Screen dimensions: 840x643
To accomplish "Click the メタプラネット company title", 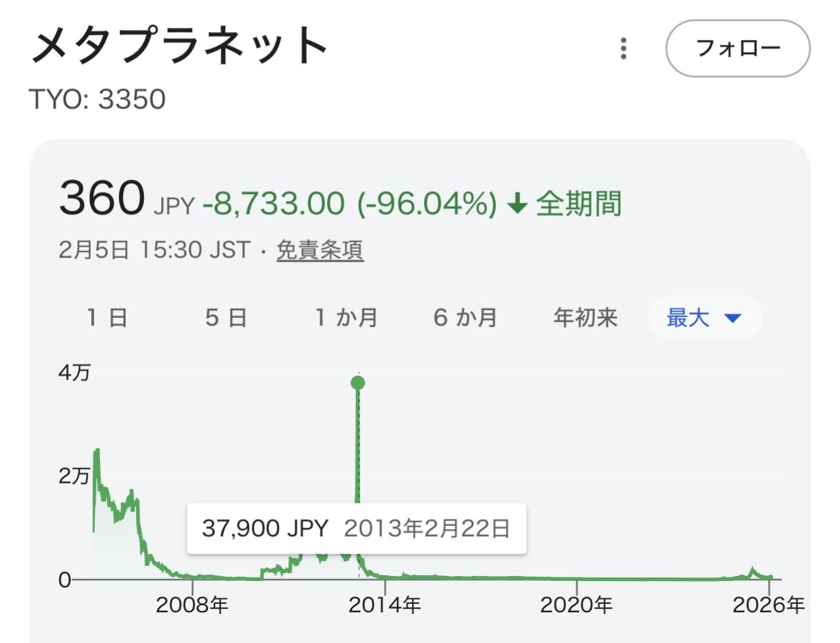I will pos(180,47).
